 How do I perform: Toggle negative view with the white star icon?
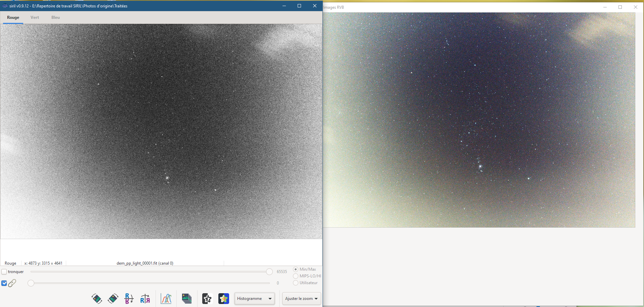click(x=207, y=299)
